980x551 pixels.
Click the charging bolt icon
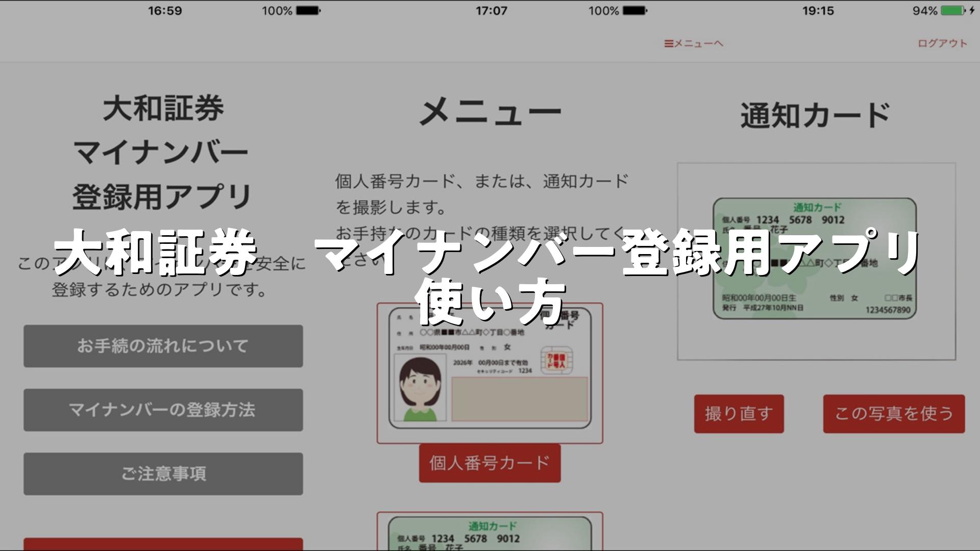972,11
